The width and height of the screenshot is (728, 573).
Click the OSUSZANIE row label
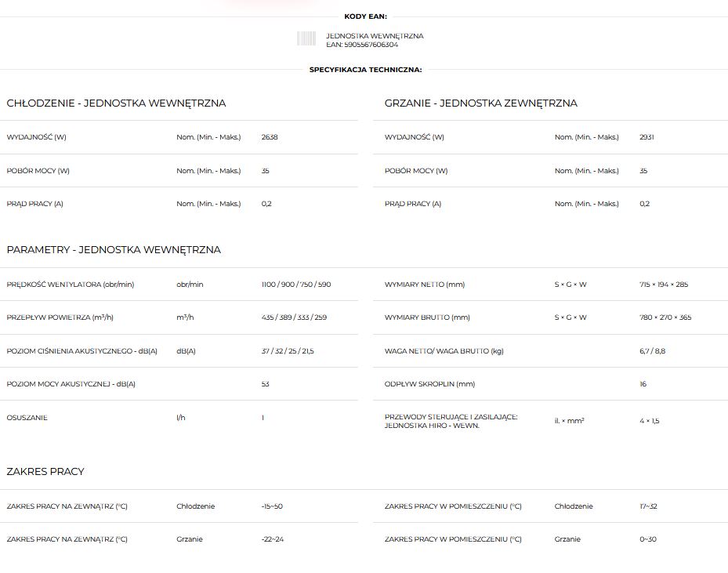[x=27, y=418]
